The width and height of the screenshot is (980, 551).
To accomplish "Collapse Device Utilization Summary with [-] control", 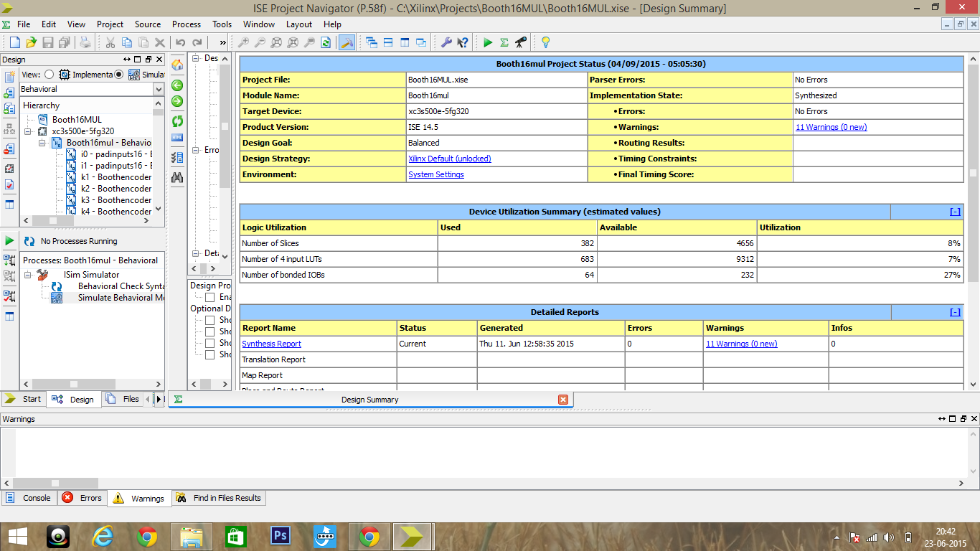I will pyautogui.click(x=954, y=212).
